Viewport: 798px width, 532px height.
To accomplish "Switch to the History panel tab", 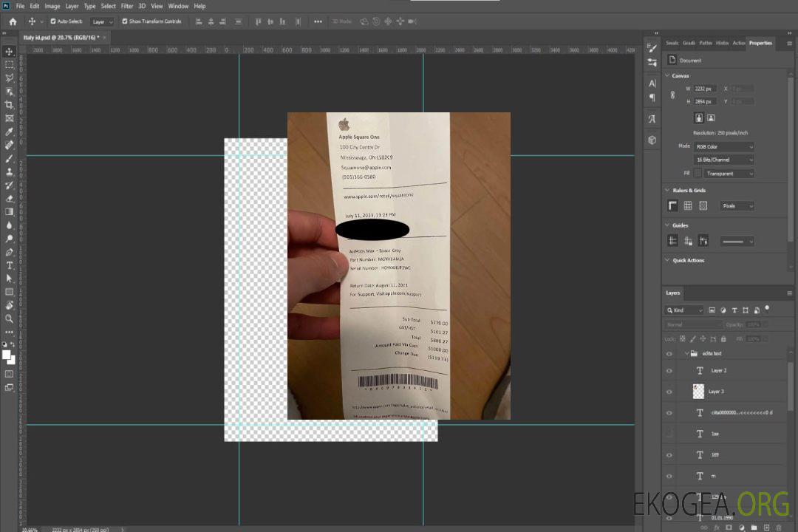I will pyautogui.click(x=722, y=44).
